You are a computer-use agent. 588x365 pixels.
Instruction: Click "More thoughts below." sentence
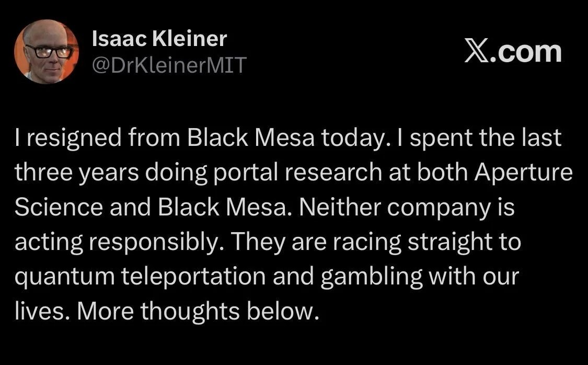tap(198, 311)
